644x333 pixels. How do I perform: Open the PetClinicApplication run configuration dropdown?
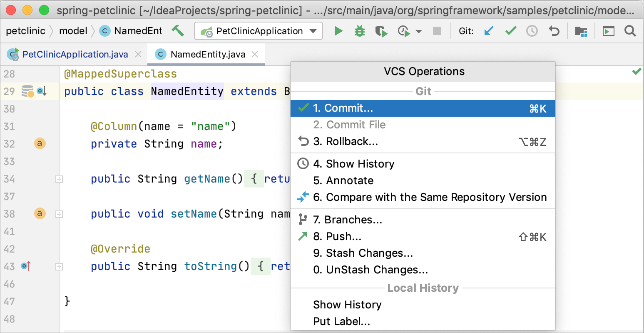[259, 31]
